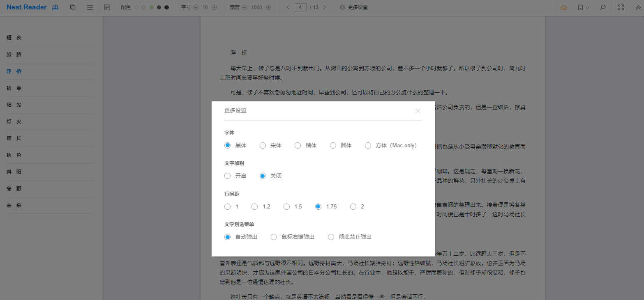Close the 更多设置 dialog
Viewport: 644px width, 300px height.
(418, 111)
